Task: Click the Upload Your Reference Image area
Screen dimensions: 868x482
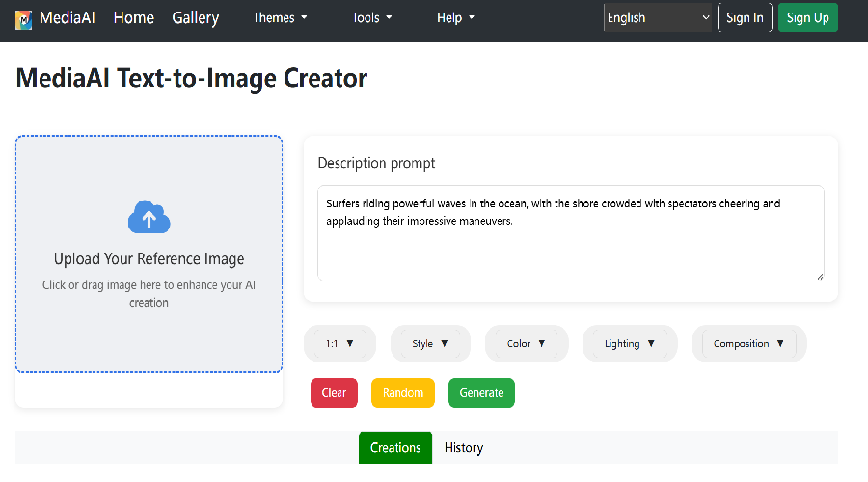Action: 149,254
